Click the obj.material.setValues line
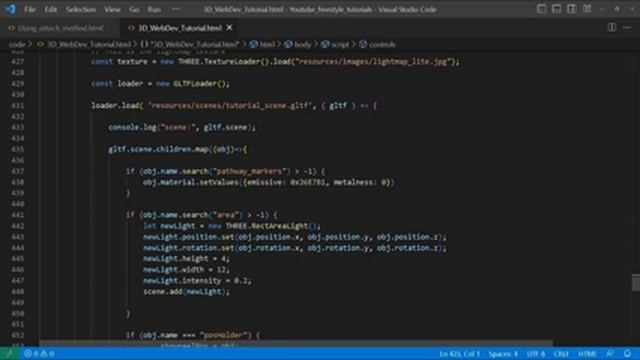 269,182
